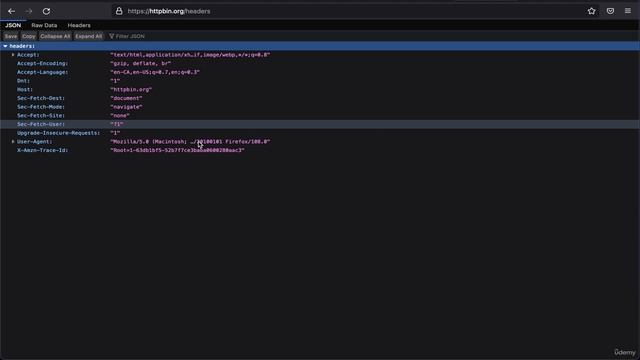Reload the httpbin.org page

coord(47,11)
